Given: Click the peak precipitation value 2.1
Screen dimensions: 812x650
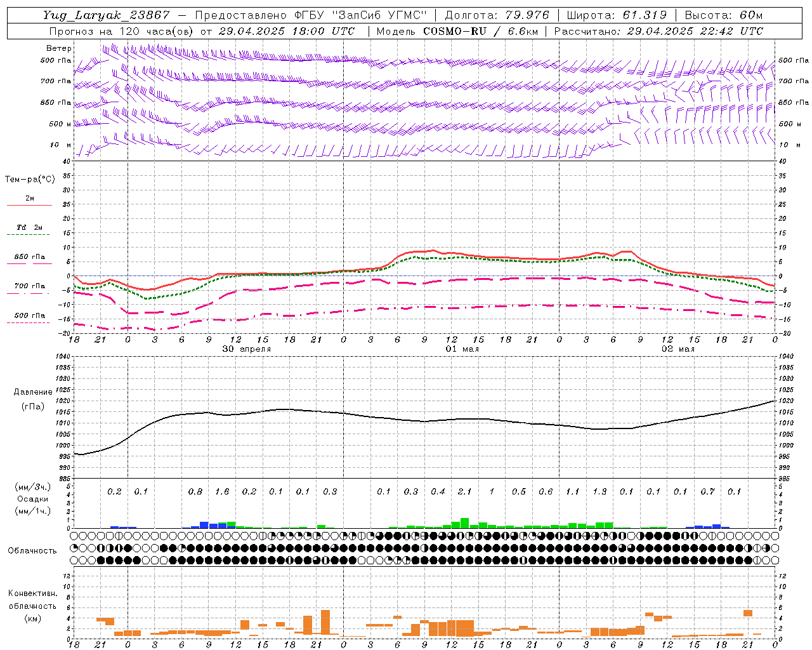Looking at the screenshot, I should pos(464,491).
